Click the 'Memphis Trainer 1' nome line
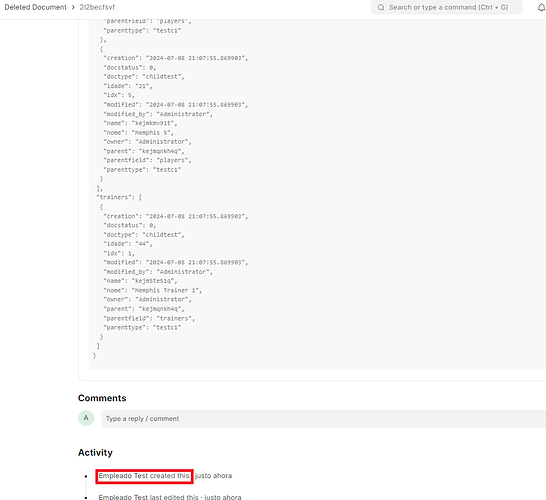Viewport: 546px width, 500px height. pos(153,290)
